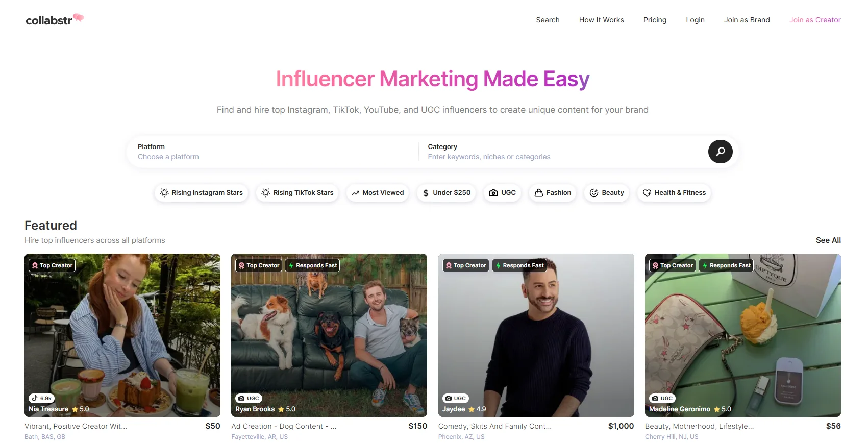
Task: Click 'Beauty, Motherhood, Lifestyle...' title
Action: 699,426
